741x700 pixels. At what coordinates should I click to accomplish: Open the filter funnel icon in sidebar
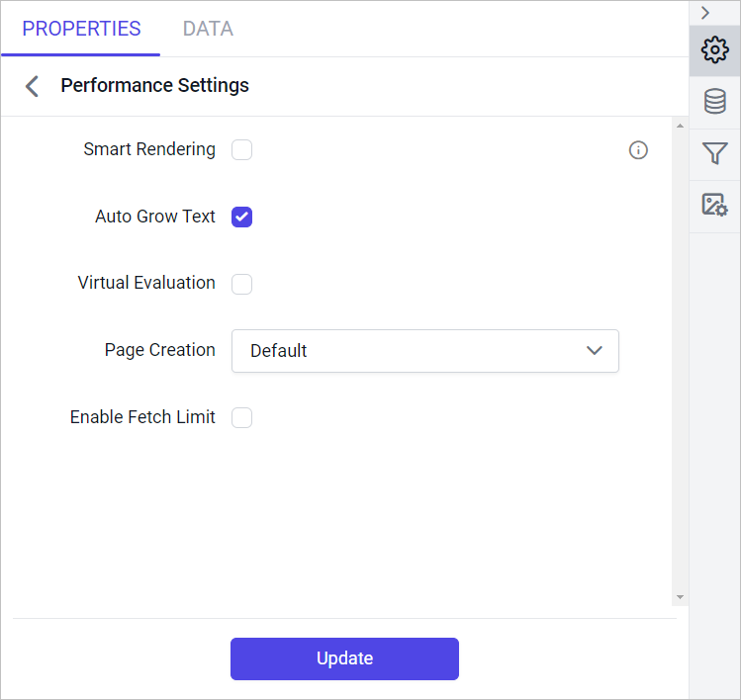point(714,153)
